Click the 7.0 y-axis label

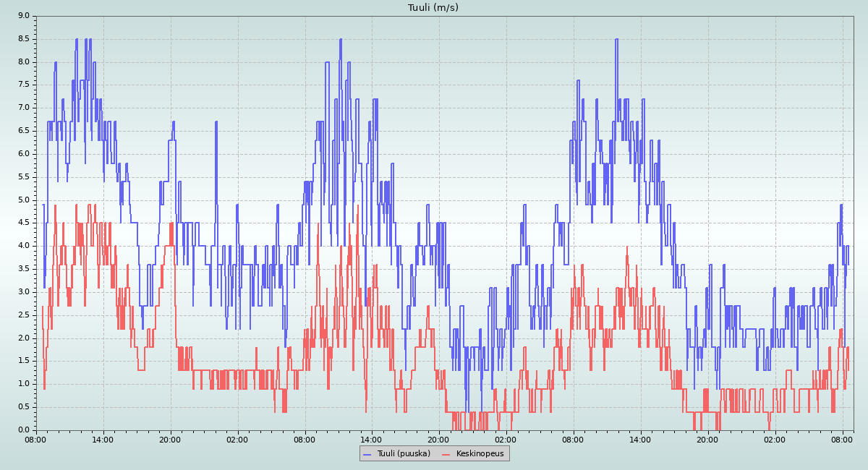pyautogui.click(x=23, y=108)
